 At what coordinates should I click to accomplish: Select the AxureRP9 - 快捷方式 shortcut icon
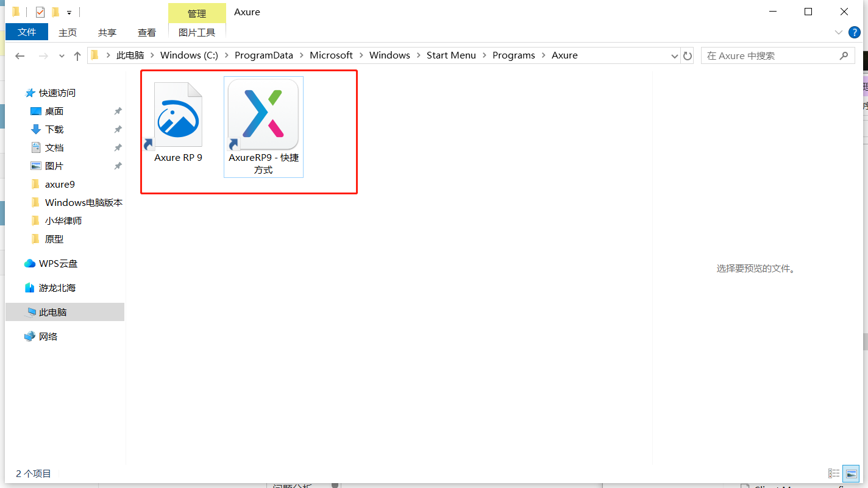coord(263,127)
